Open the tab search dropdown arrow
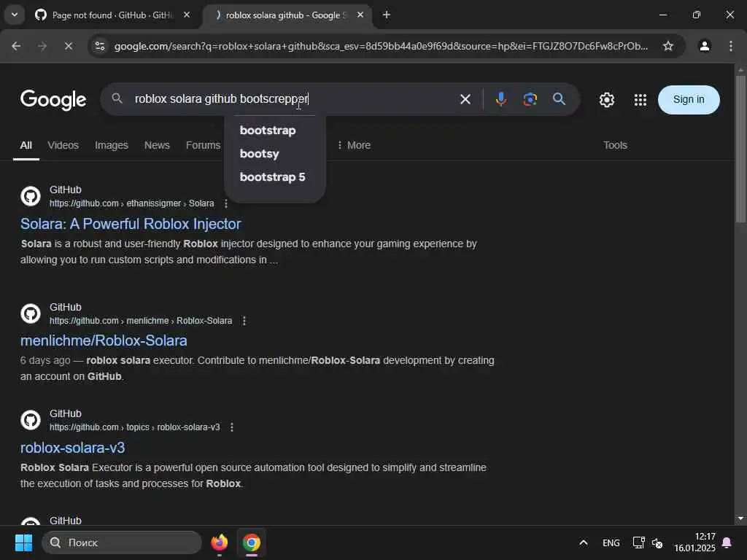This screenshot has width=747, height=560. [15, 15]
